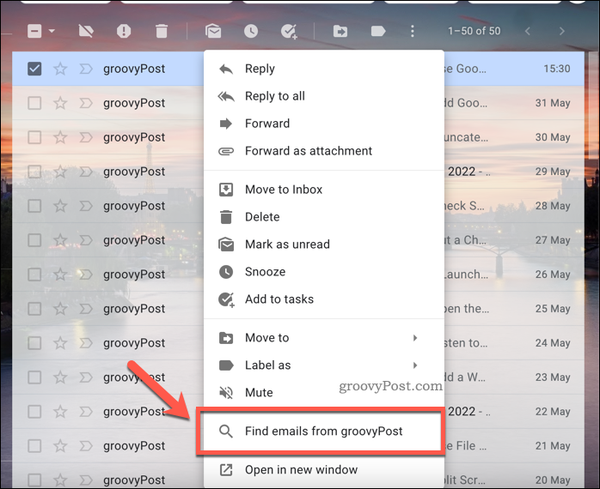
Task: Select the 23 May email checkbox
Action: point(34,377)
